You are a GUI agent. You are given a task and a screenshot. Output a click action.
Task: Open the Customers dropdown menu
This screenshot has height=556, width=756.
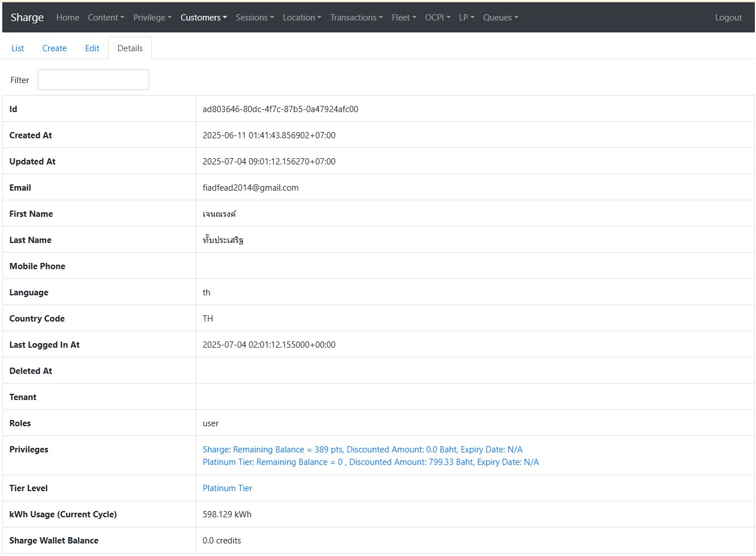(203, 18)
